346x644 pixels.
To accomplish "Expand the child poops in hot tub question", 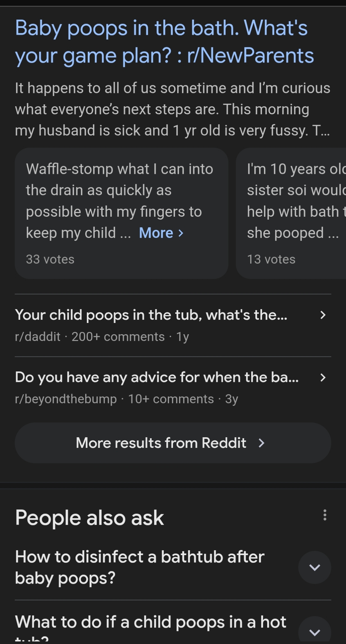I will pos(314,632).
